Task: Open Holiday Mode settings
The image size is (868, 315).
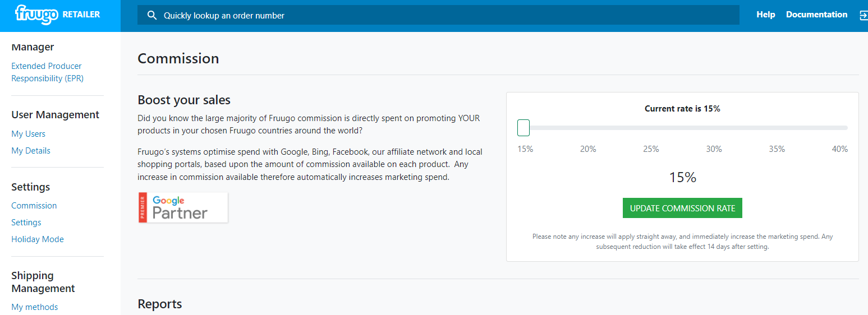Action: tap(38, 239)
